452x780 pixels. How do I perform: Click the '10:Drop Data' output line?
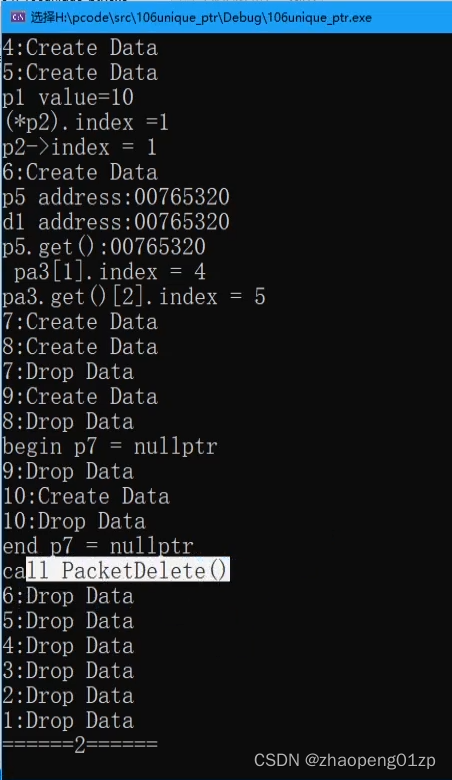74,521
